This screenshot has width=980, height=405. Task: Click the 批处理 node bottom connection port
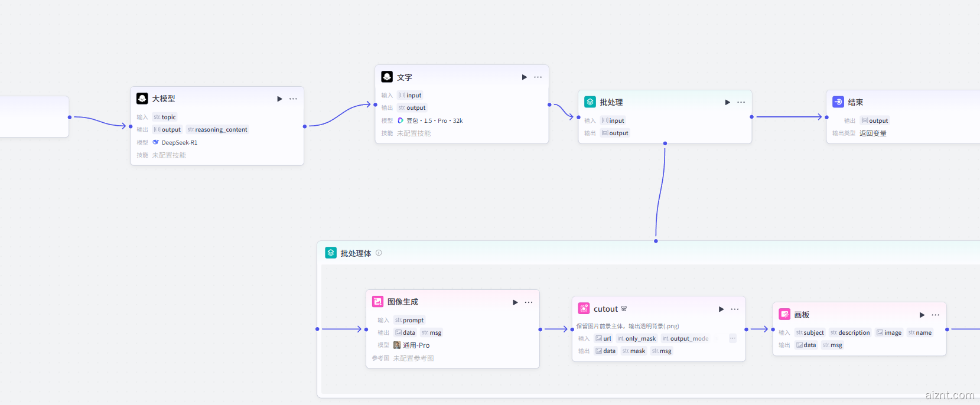[665, 143]
